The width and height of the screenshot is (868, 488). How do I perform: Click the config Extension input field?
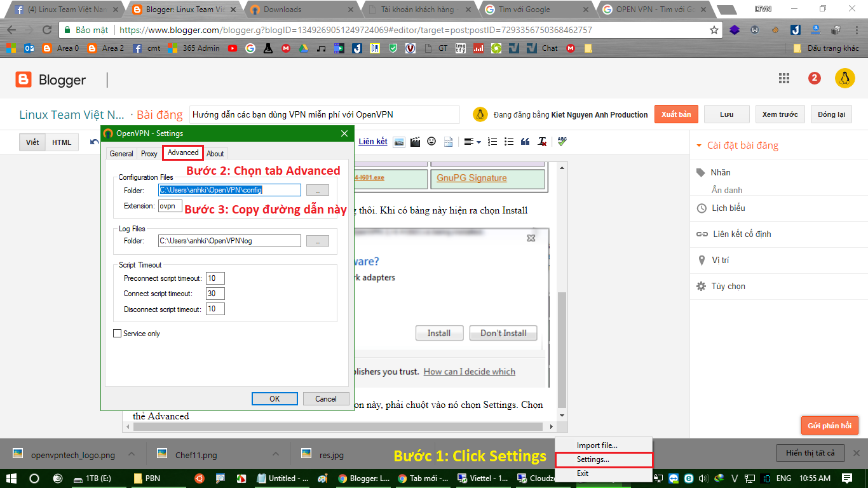[170, 206]
